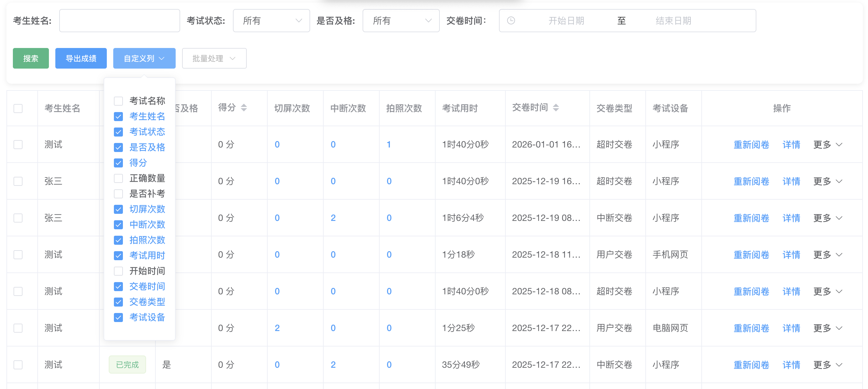Open 详情 link for second row 张三
This screenshot has height=389, width=868.
coord(791,182)
